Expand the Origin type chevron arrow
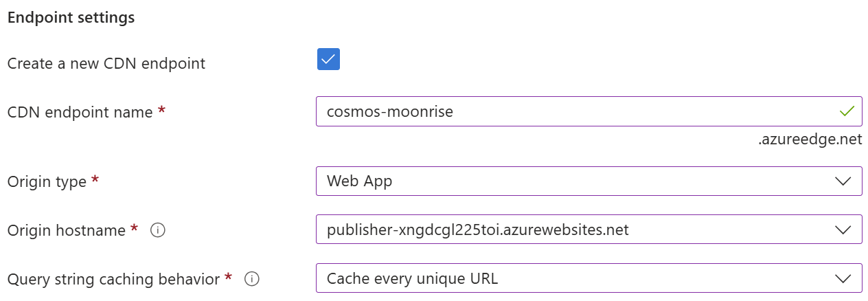The width and height of the screenshot is (868, 301). [x=843, y=181]
